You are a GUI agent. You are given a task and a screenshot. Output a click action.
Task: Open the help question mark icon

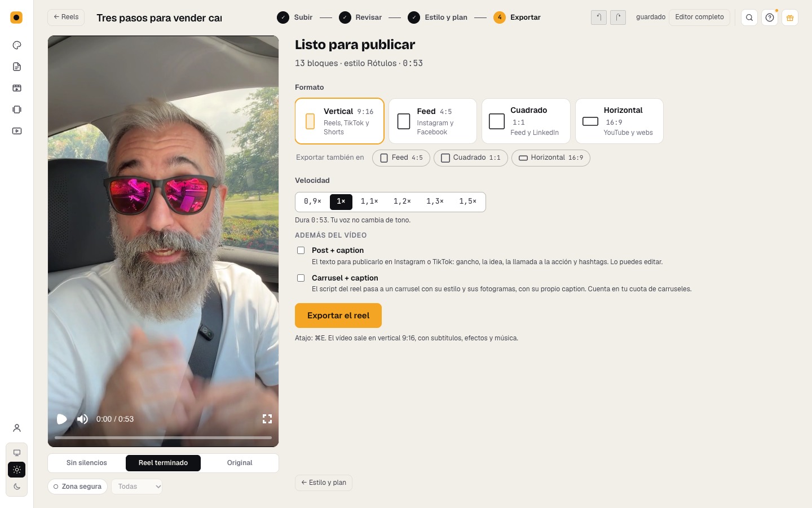[770, 17]
